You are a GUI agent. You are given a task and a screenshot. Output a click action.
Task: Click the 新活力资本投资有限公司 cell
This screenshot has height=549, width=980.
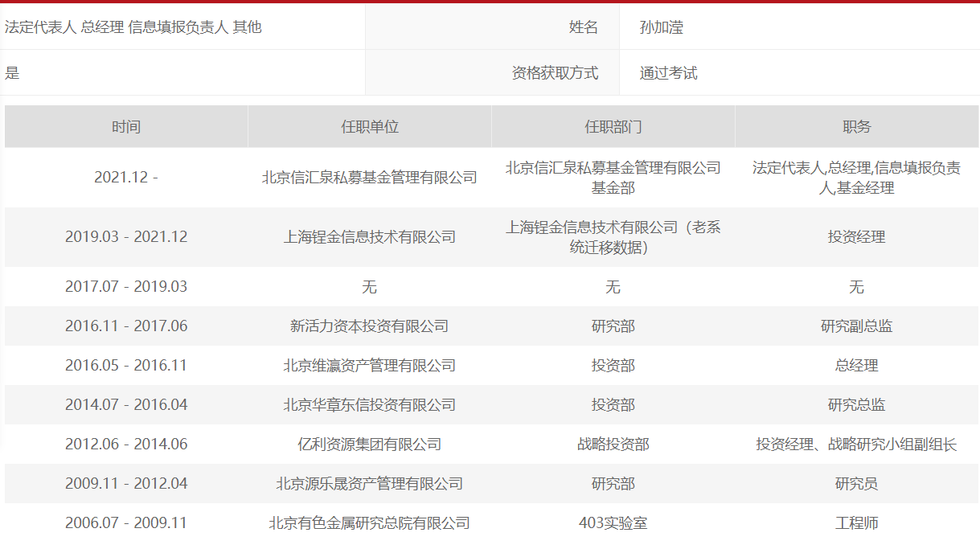coord(370,326)
